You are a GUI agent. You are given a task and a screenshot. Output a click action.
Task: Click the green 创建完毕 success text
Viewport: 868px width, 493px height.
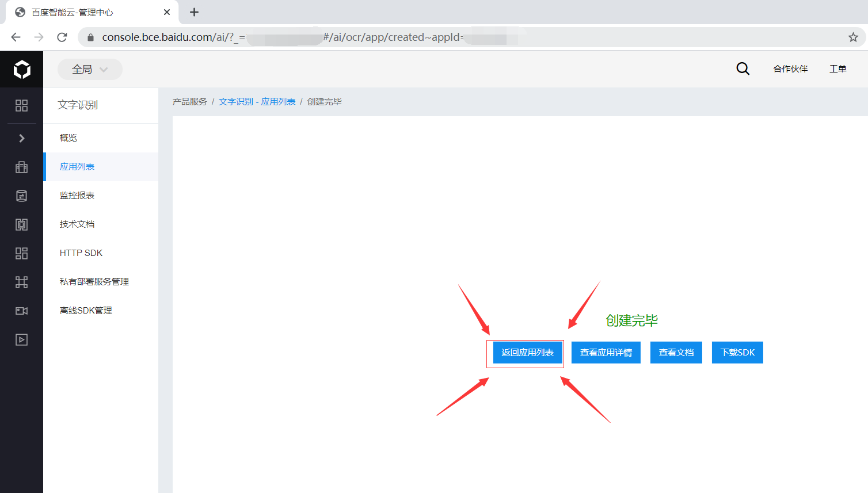click(x=631, y=320)
